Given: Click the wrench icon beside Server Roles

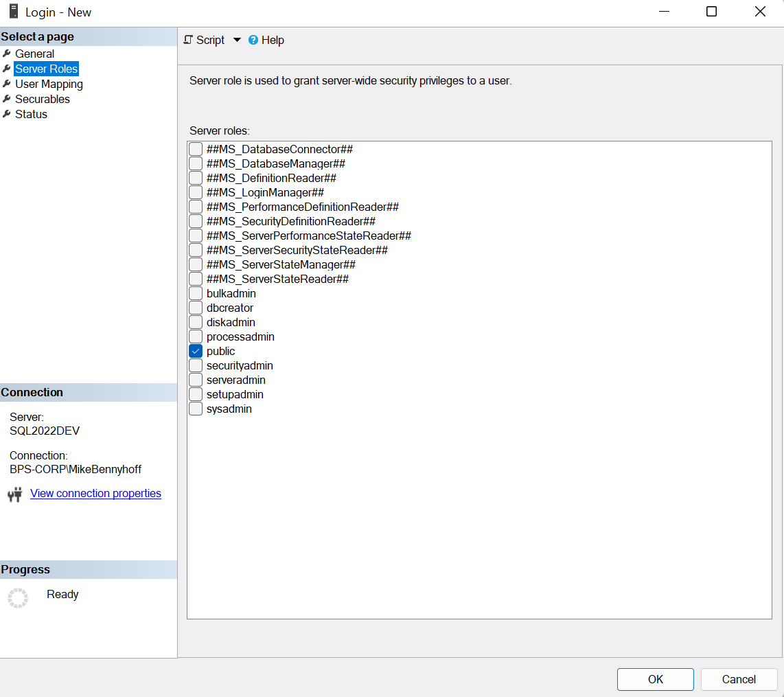Looking at the screenshot, I should pos(7,69).
